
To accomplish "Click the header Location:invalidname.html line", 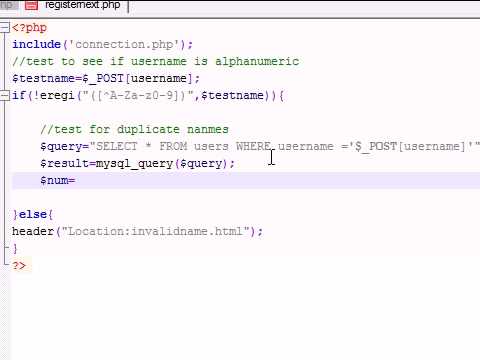I will pyautogui.click(x=137, y=231).
